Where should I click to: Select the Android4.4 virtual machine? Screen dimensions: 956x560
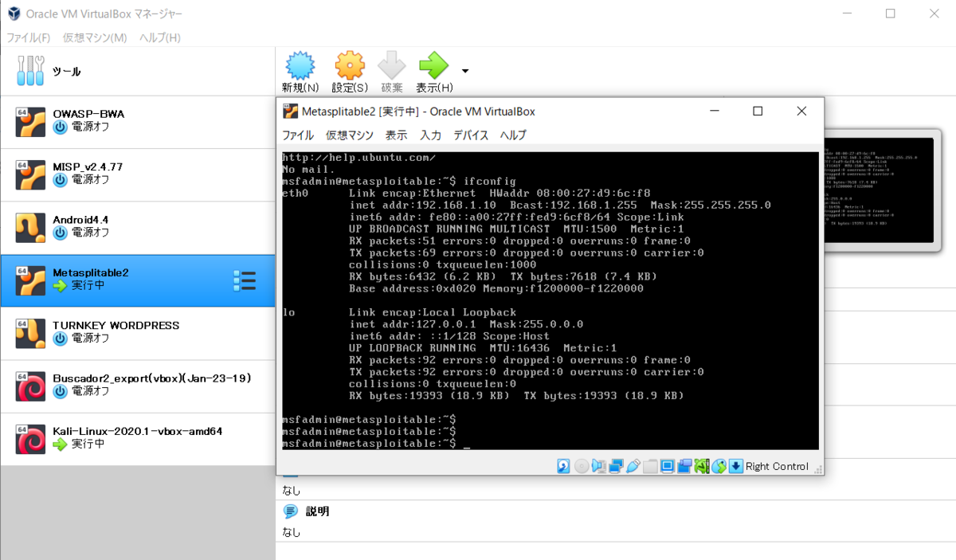pyautogui.click(x=137, y=227)
